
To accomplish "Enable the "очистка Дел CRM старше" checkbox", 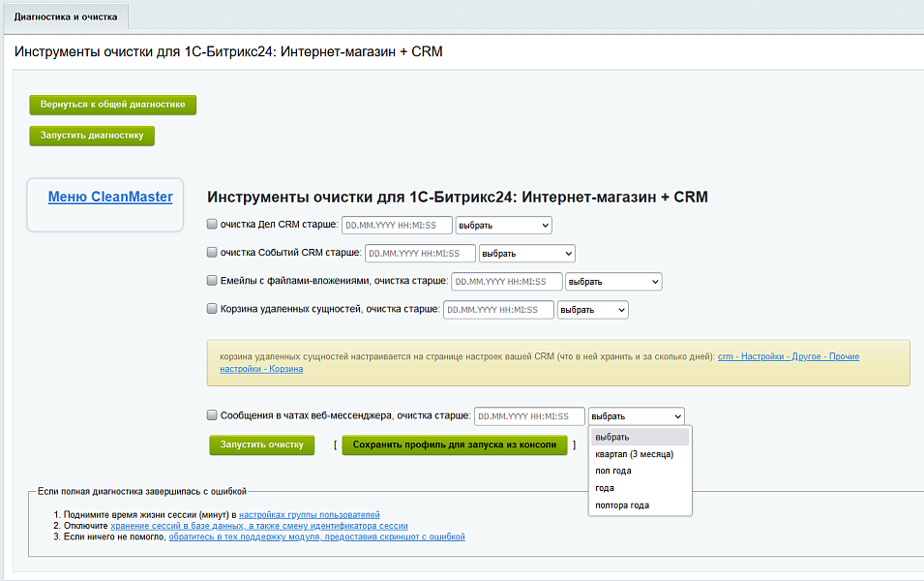I will 210,224.
